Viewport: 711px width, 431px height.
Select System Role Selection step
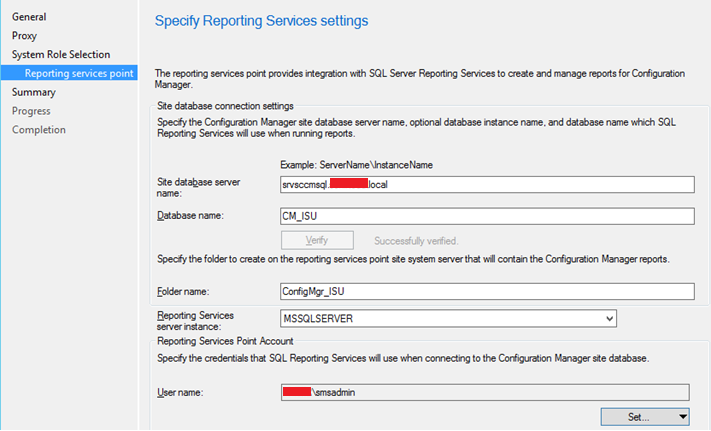click(x=61, y=54)
